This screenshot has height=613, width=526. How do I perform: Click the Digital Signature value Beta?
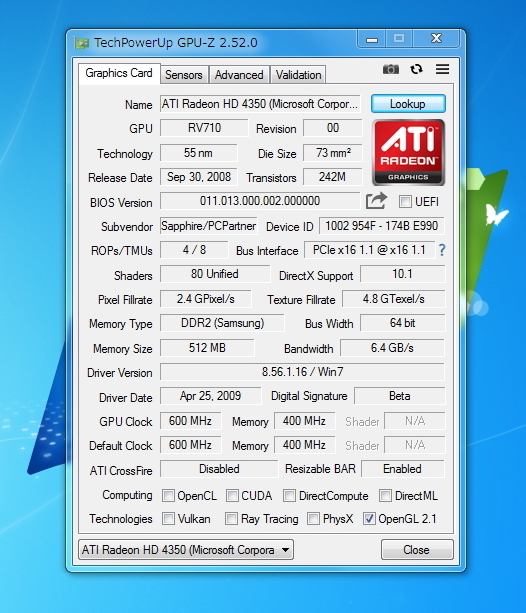[x=400, y=396]
